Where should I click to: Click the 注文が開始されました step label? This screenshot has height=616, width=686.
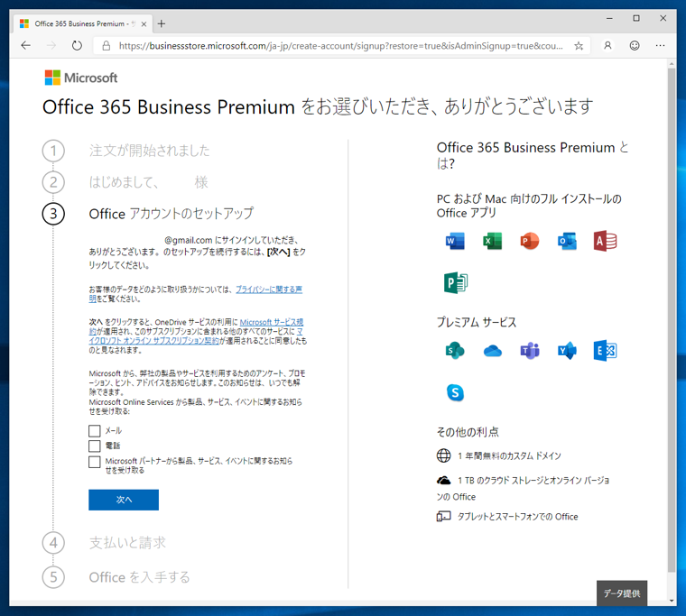pos(150,151)
